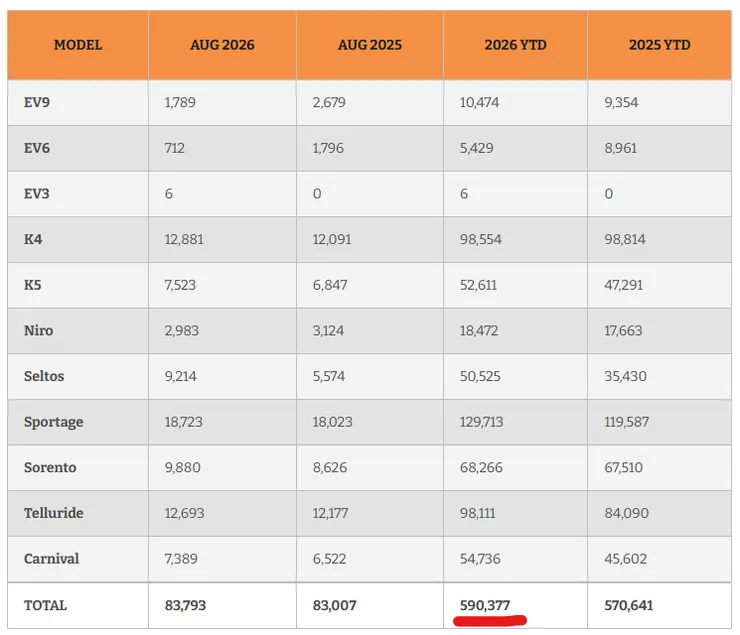Viewport: 740px width, 635px height.
Task: Click the AUG 2026 column header
Action: (x=222, y=45)
